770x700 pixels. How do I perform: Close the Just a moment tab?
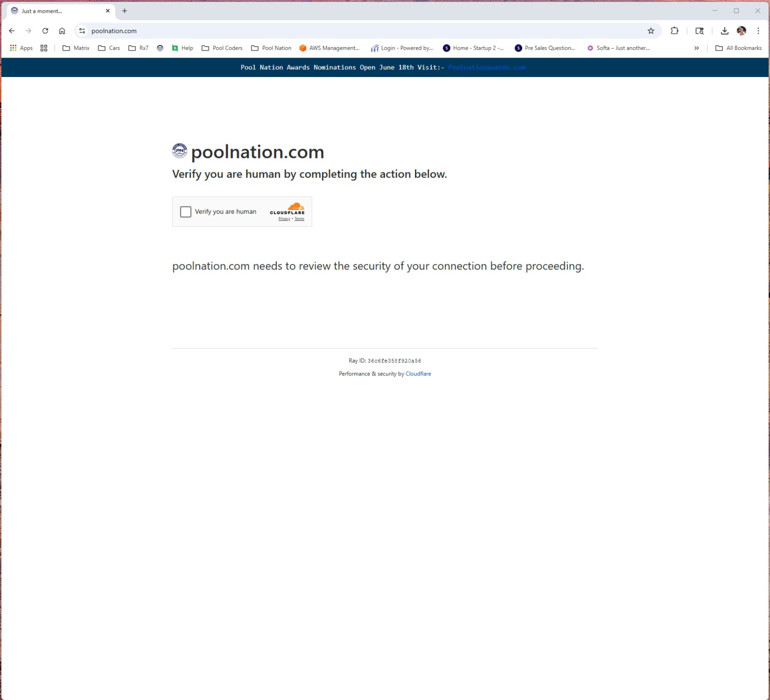[108, 11]
